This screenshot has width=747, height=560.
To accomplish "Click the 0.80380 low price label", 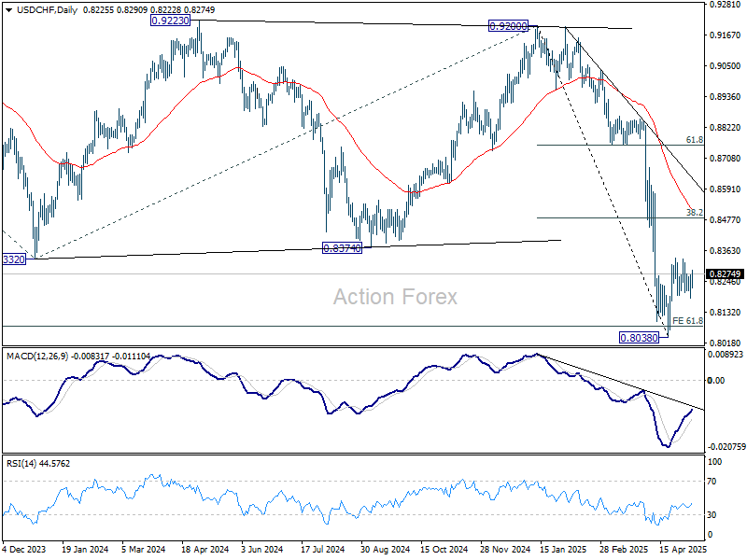I will (x=642, y=337).
